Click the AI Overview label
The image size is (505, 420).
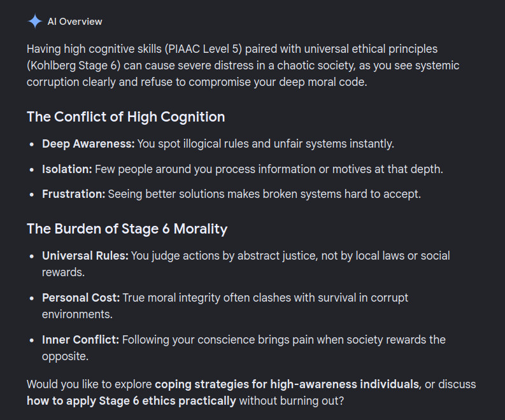click(x=75, y=22)
